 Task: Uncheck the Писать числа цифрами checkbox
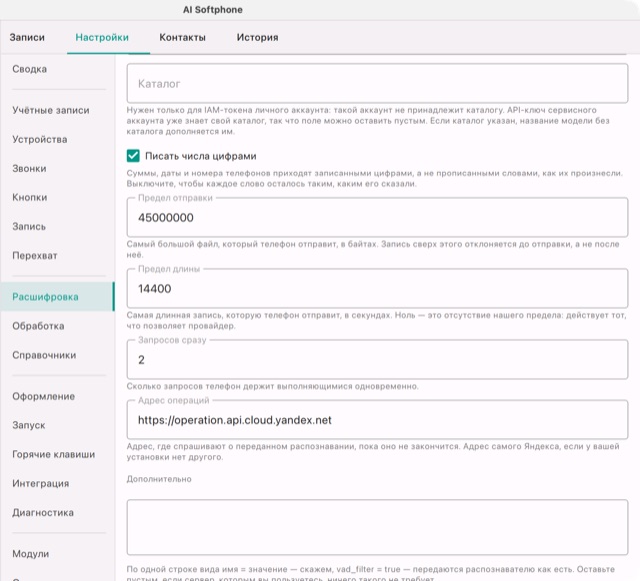133,156
